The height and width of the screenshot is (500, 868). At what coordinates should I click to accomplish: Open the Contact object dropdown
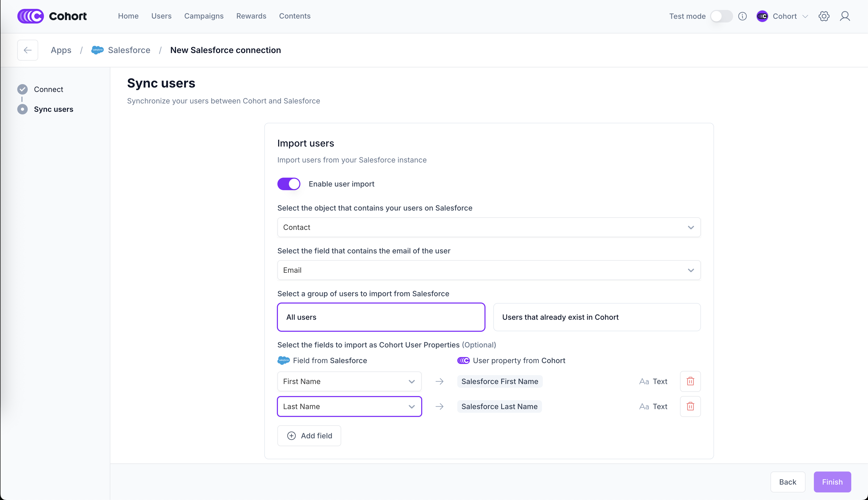(x=489, y=227)
